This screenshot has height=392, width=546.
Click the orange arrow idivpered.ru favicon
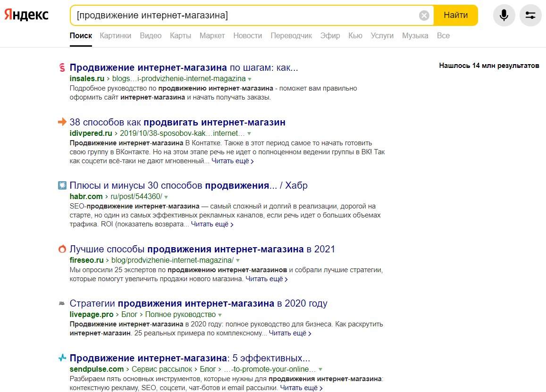(x=62, y=122)
